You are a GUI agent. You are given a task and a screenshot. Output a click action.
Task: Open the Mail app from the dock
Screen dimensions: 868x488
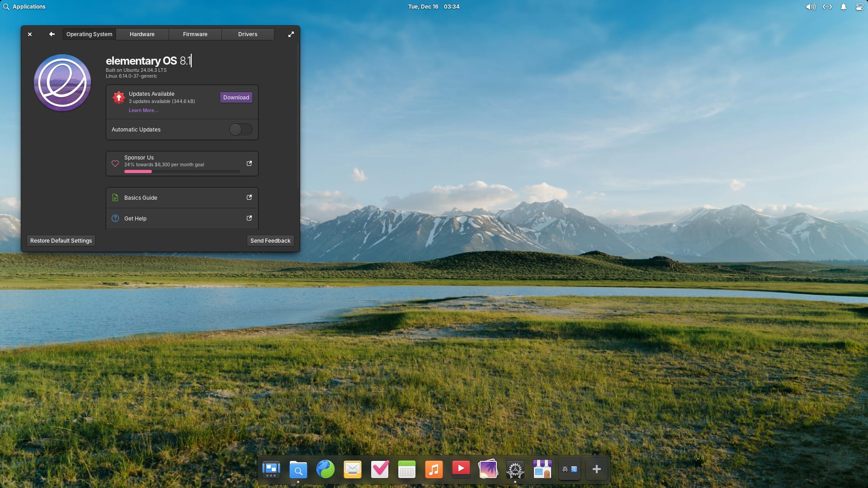tap(352, 469)
